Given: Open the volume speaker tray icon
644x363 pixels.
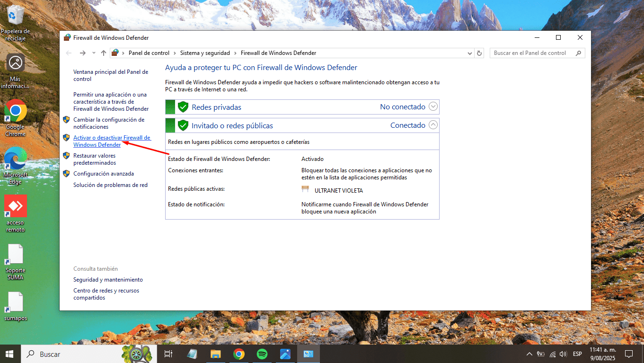Looking at the screenshot, I should tap(563, 354).
